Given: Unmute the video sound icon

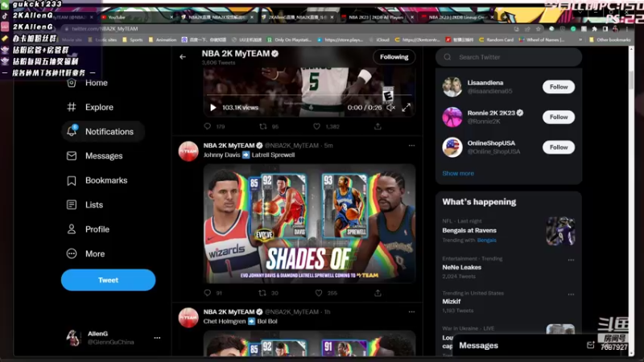Looking at the screenshot, I should (x=390, y=108).
